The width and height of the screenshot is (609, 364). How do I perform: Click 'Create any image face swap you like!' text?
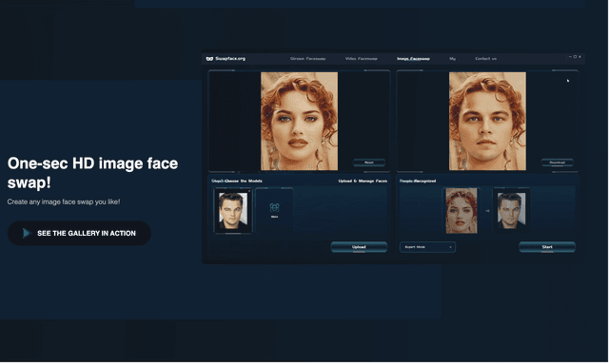pos(64,201)
